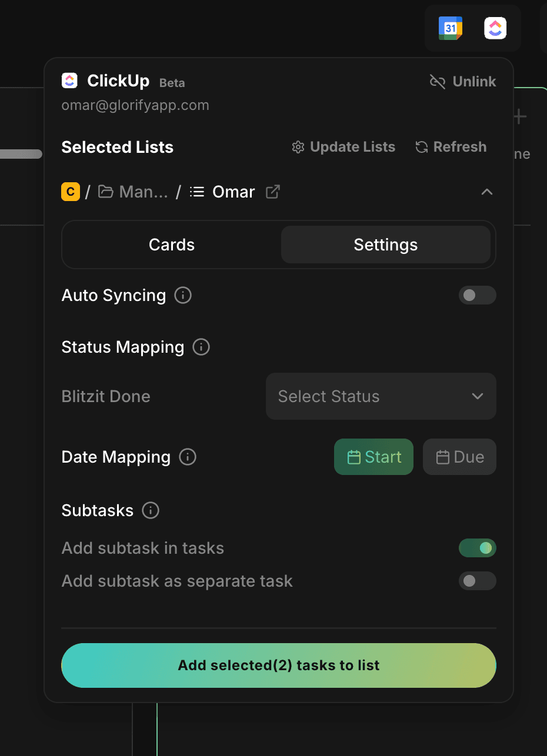
Task: Switch to the Cards tab
Action: pos(172,245)
